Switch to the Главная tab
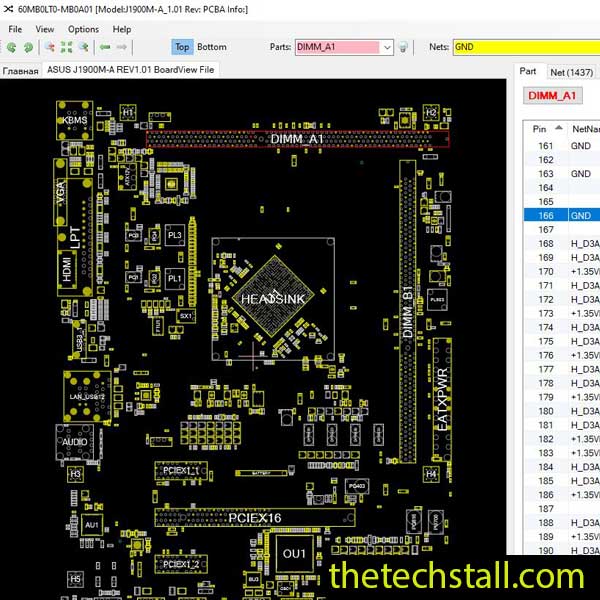 coord(20,71)
